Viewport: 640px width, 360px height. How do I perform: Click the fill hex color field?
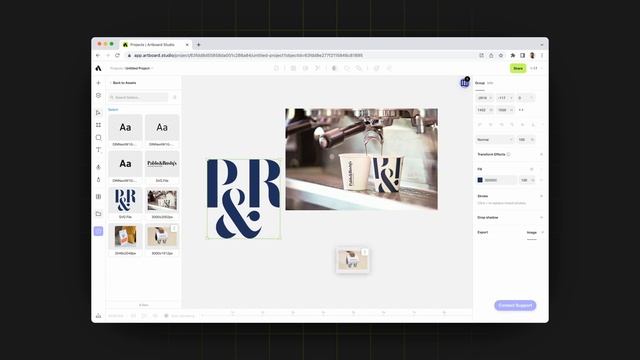500,180
